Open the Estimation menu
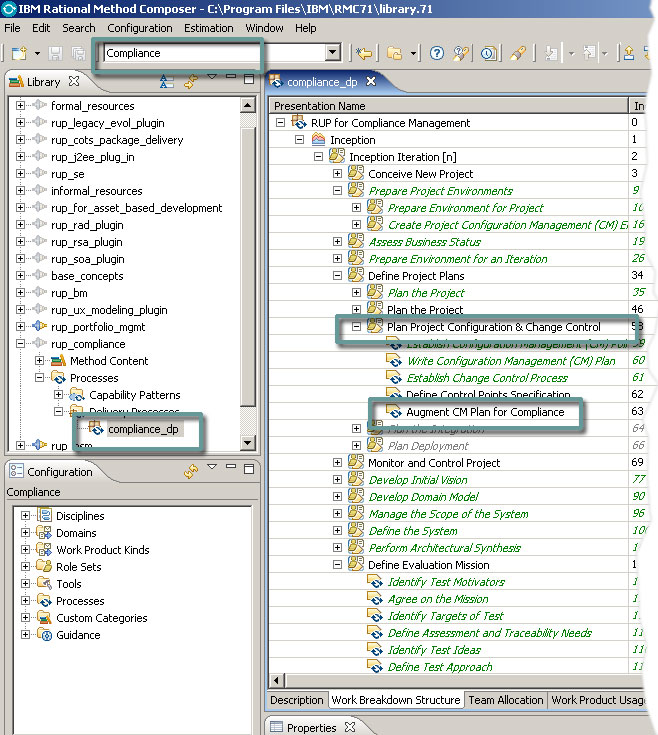Viewport: 658px width, 735px height. [209, 28]
